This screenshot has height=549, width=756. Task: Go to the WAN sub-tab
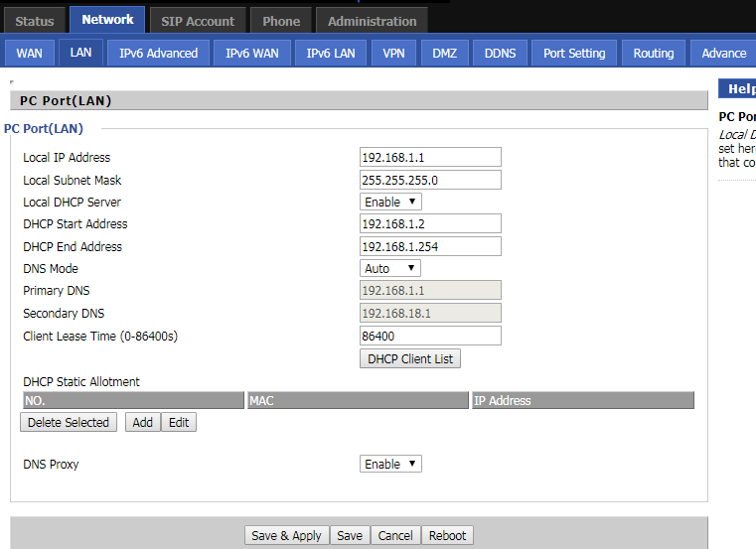(30, 53)
